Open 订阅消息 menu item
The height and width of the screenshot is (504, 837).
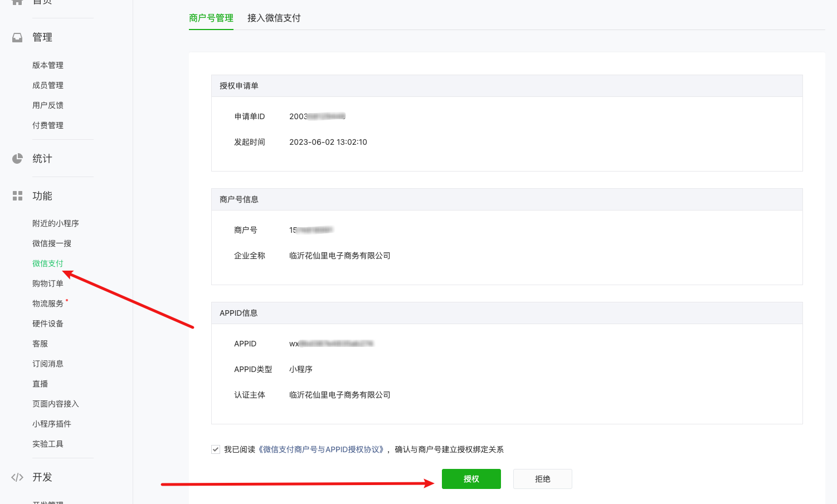[48, 364]
